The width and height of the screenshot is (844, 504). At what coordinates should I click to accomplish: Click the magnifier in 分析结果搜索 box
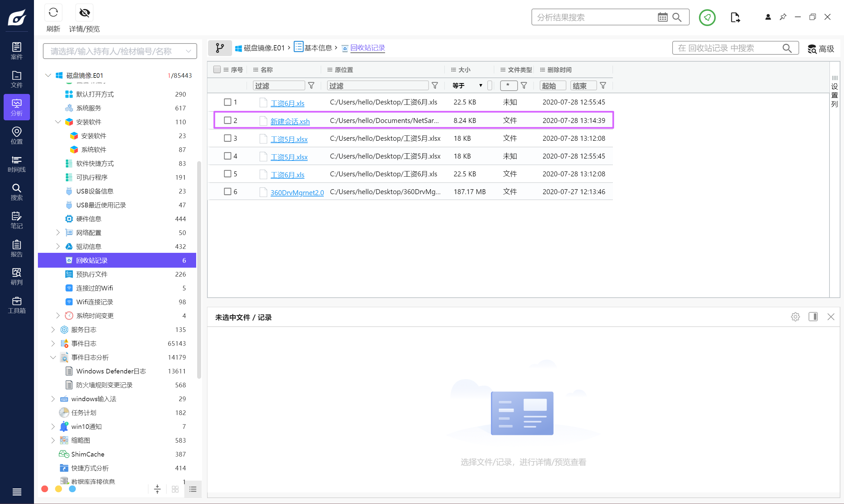point(677,17)
